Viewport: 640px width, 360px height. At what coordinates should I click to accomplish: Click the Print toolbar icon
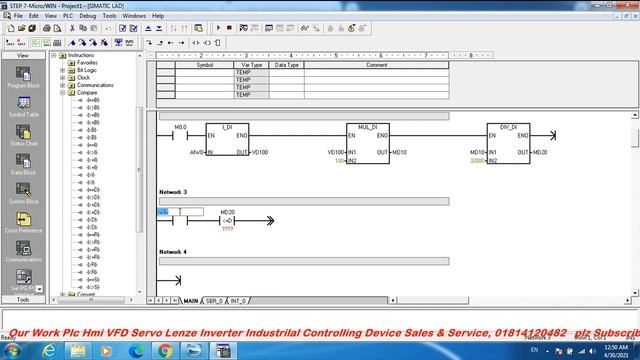pyautogui.click(x=47, y=28)
